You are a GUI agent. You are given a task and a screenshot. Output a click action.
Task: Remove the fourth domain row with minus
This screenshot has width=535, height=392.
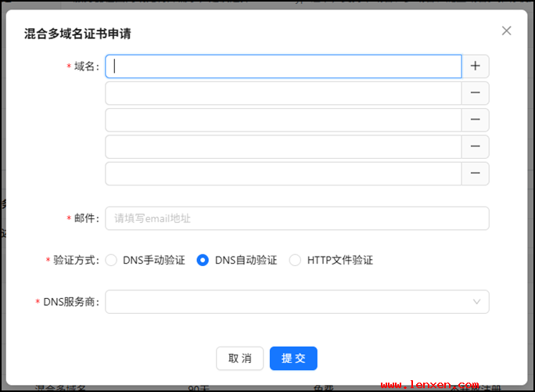point(475,146)
